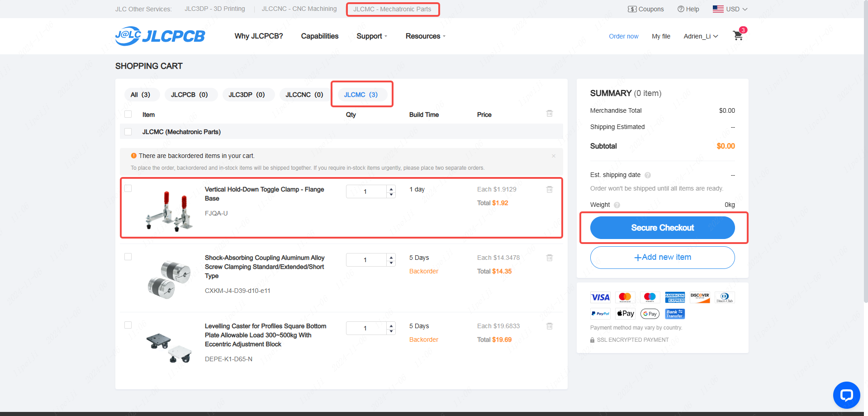Delete all items via header trash icon
This screenshot has height=416, width=868.
pos(550,113)
